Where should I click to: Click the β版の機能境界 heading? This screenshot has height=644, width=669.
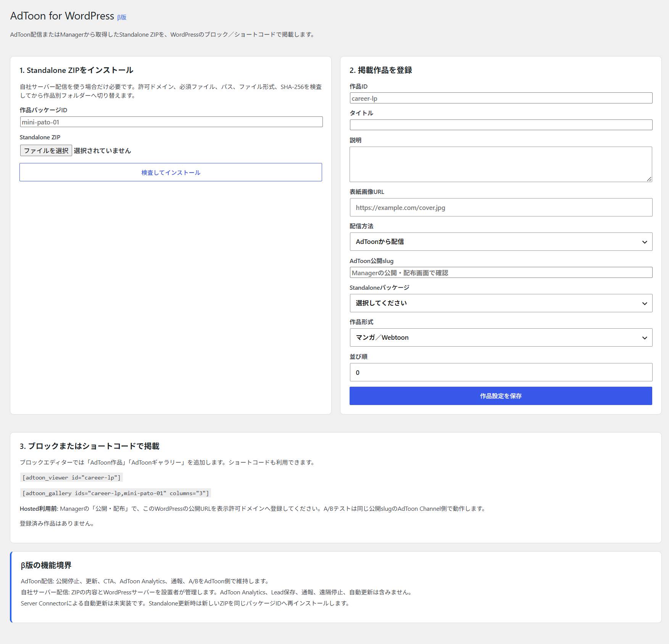(x=46, y=565)
